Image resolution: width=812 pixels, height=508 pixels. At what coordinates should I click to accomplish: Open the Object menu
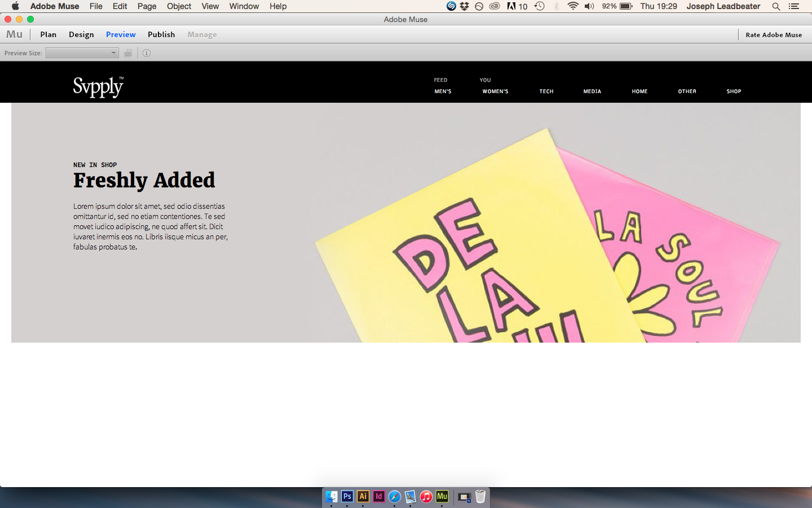[x=179, y=6]
